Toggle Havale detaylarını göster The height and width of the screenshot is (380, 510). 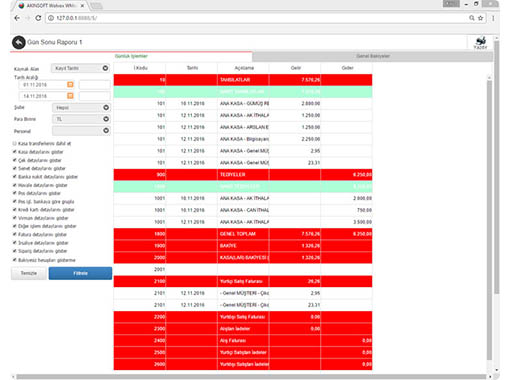click(14, 185)
